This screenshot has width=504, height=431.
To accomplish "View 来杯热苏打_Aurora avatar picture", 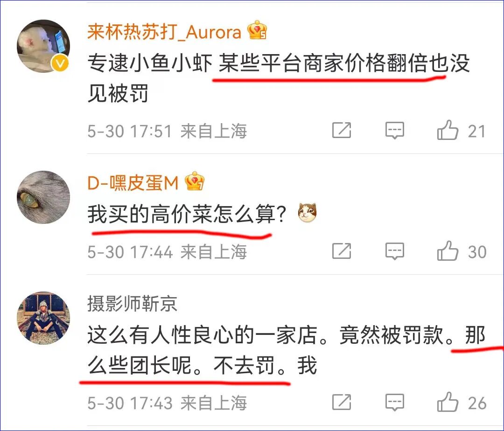I will point(43,46).
